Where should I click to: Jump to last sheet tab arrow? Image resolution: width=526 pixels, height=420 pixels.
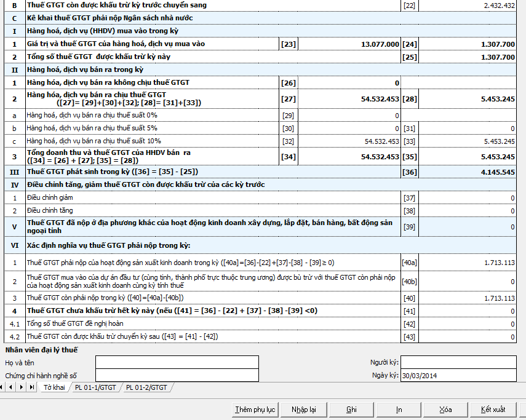31,387
